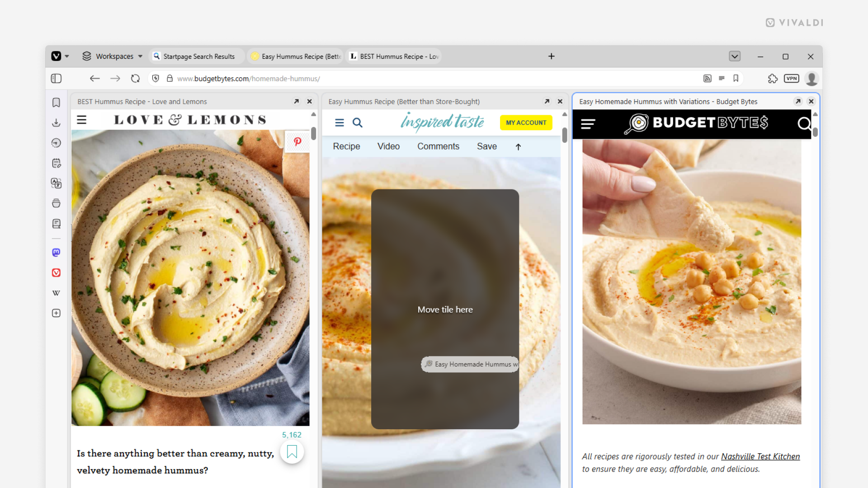Open the Extensions puzzle icon
The height and width of the screenshot is (488, 868).
point(773,78)
